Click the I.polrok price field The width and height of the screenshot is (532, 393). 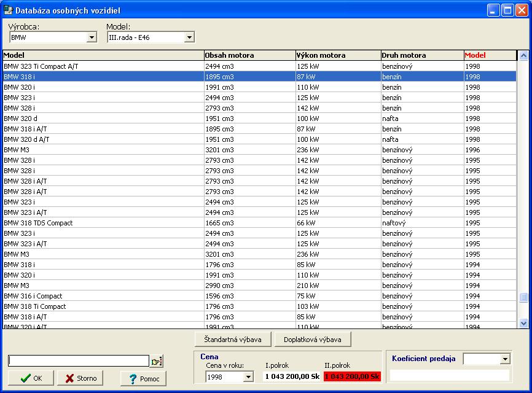(x=292, y=376)
